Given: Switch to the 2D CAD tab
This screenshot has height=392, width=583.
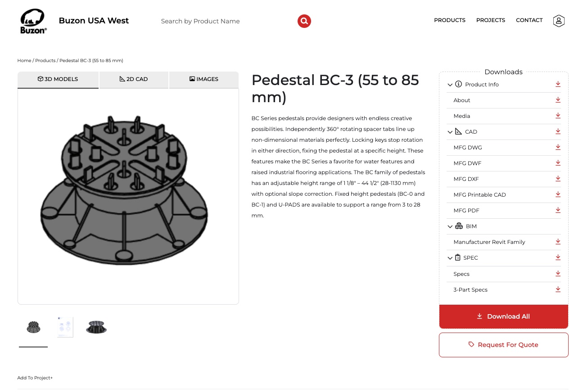Looking at the screenshot, I should 134,79.
